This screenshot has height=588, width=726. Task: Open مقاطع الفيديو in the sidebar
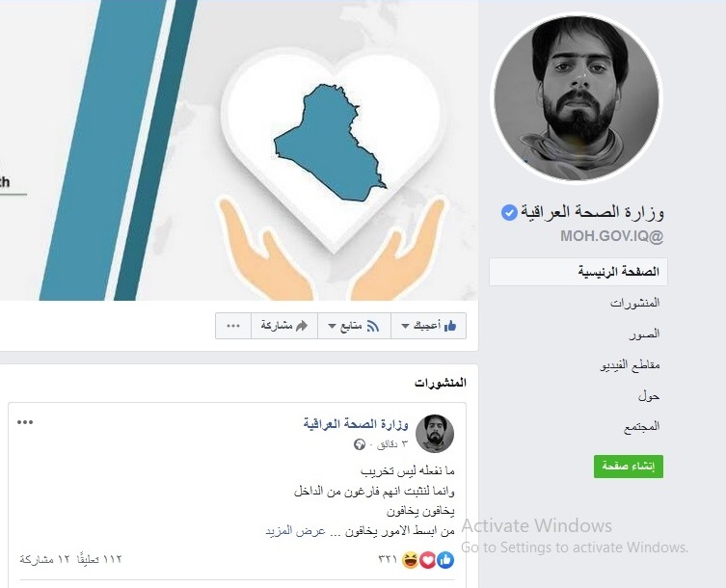tap(630, 365)
